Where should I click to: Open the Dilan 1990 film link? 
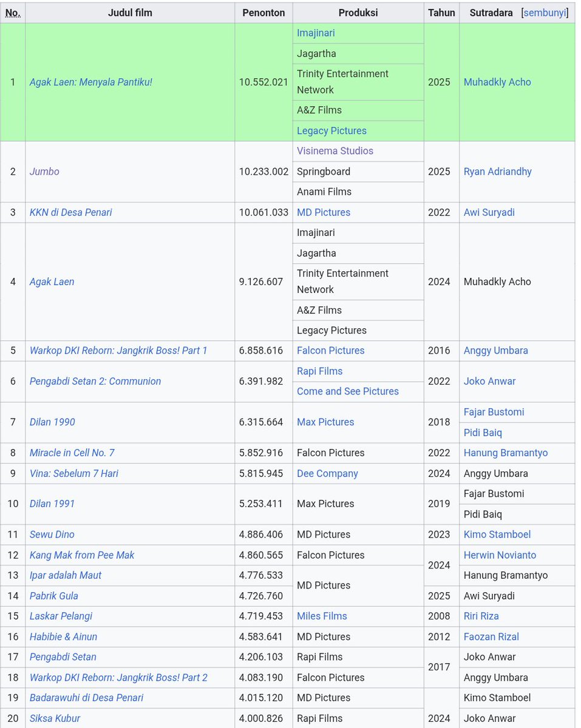pos(52,422)
